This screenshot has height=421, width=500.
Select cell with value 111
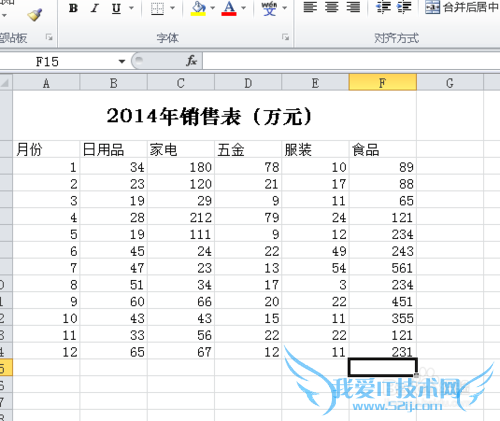pyautogui.click(x=181, y=234)
